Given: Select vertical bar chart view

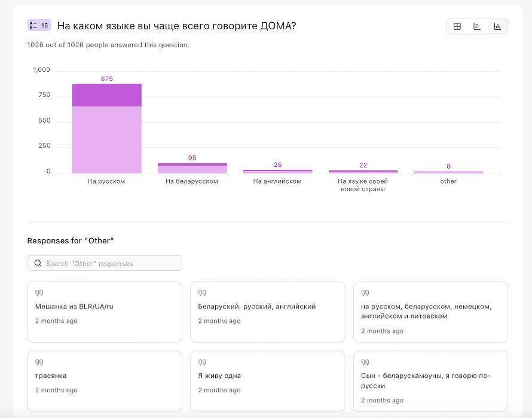Looking at the screenshot, I should (497, 26).
